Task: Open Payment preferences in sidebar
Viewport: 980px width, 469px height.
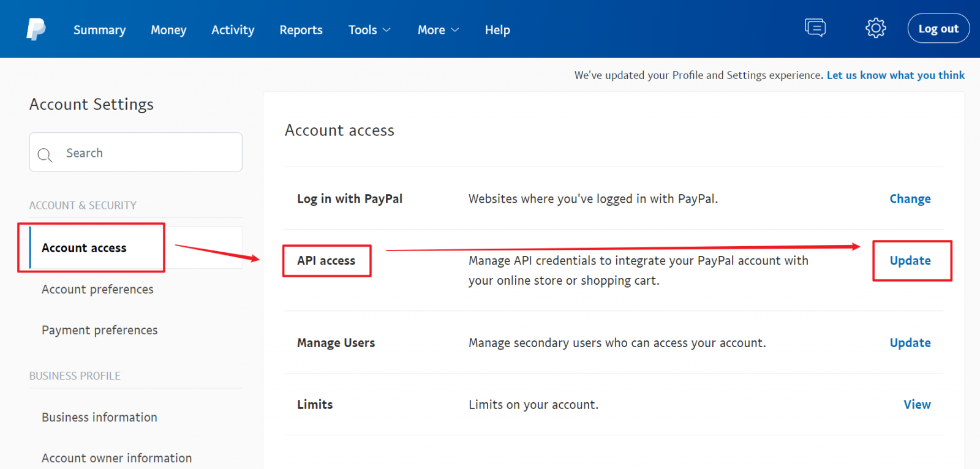Action: 99,330
